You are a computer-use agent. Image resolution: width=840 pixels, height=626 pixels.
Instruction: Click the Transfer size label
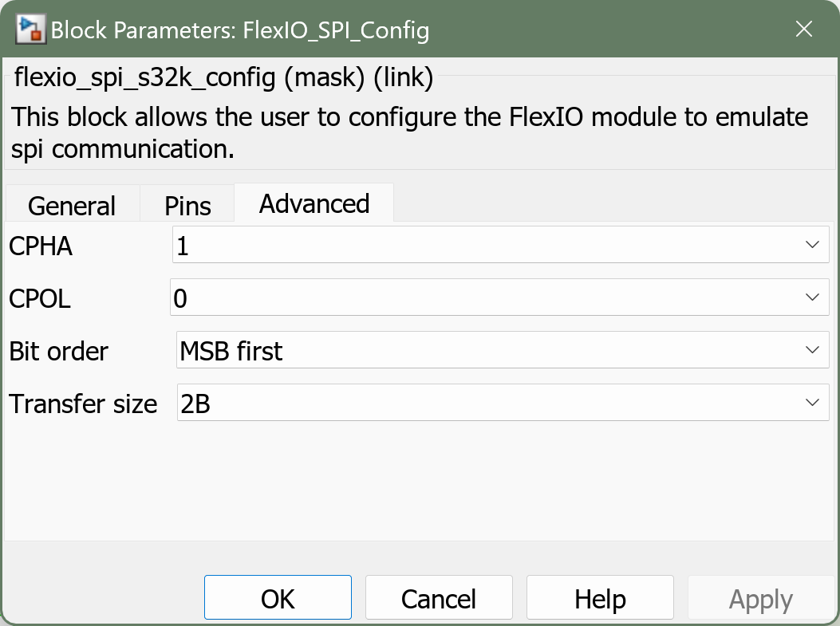(83, 404)
